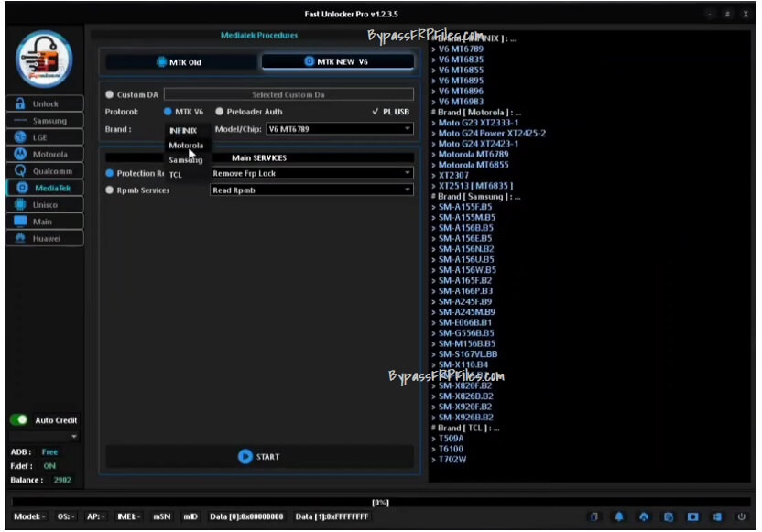The height and width of the screenshot is (532, 762).
Task: Click the Data [0]:0x00000000 status field
Action: pos(246,516)
